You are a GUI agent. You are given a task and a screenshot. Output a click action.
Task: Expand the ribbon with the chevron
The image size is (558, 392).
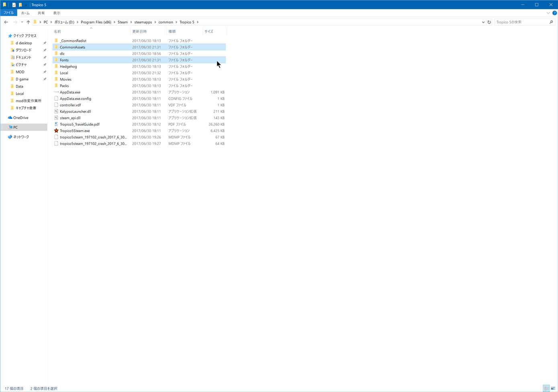(x=548, y=13)
